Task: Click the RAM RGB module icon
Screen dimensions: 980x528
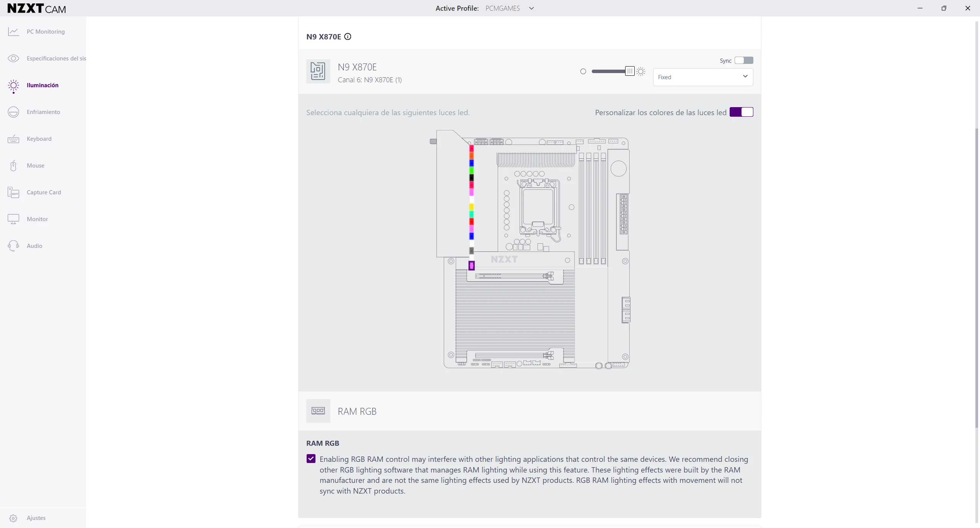Action: 318,411
